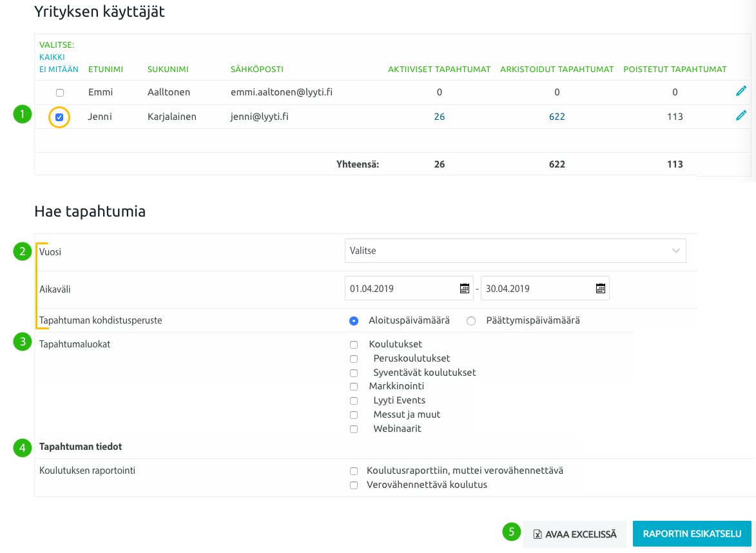Uncheck the checkbox for user Jenni
Viewport: 756px width, 553px height.
[59, 117]
